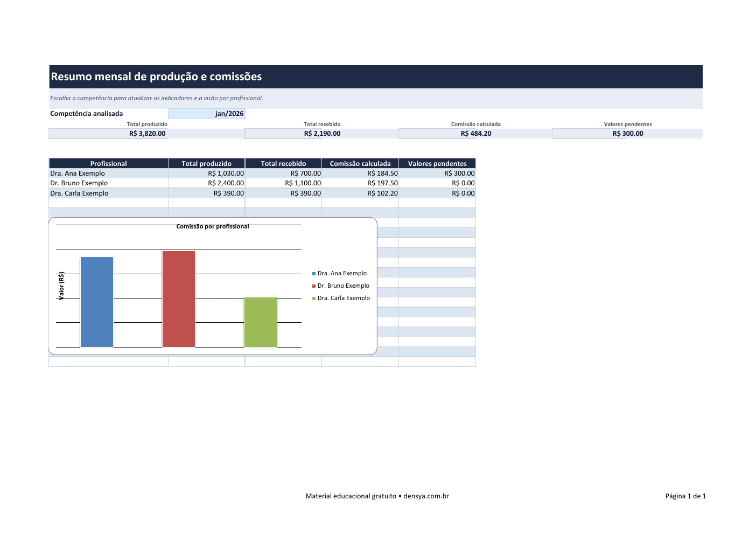Select the Total recebido table header
This screenshot has height=535, width=756.
[x=283, y=163]
